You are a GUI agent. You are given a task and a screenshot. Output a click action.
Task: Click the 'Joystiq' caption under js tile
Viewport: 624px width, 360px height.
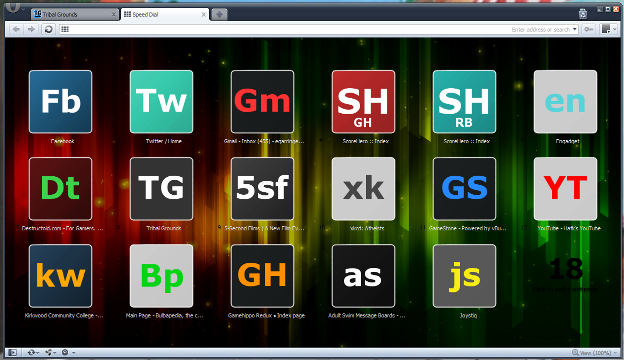click(x=468, y=315)
